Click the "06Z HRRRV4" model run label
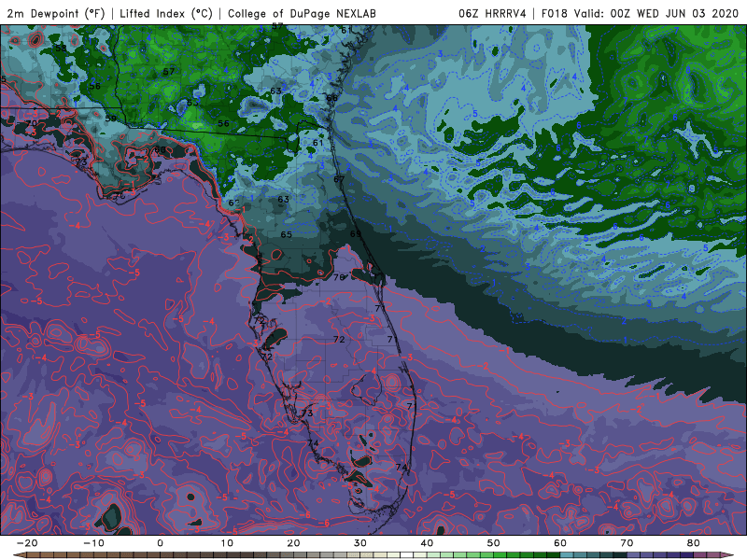747x560 pixels. [x=492, y=13]
